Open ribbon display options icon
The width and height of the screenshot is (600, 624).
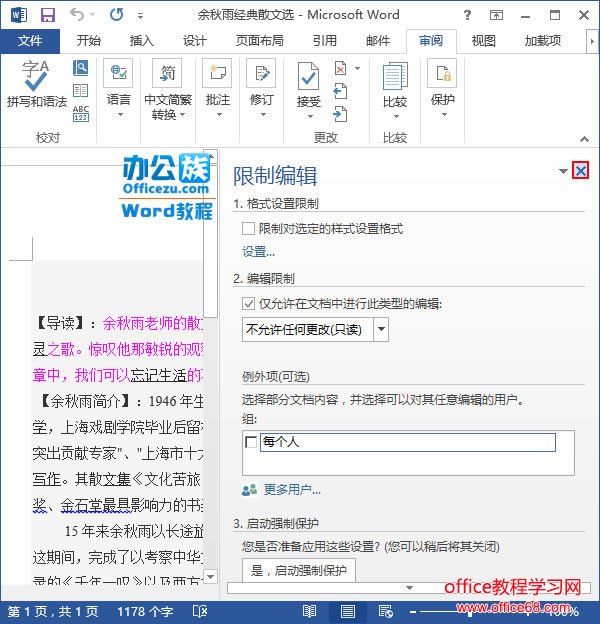point(496,15)
